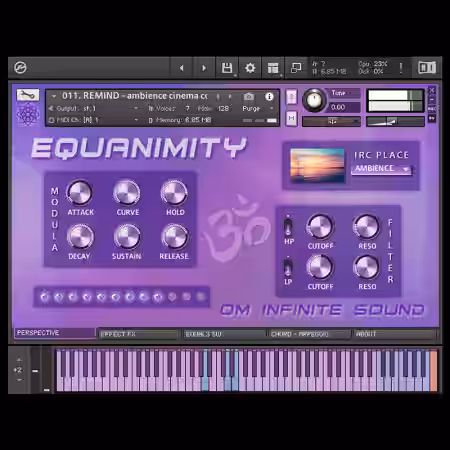The image size is (450, 450).
Task: Click the wrench edit instrument icon
Action: click(x=28, y=95)
